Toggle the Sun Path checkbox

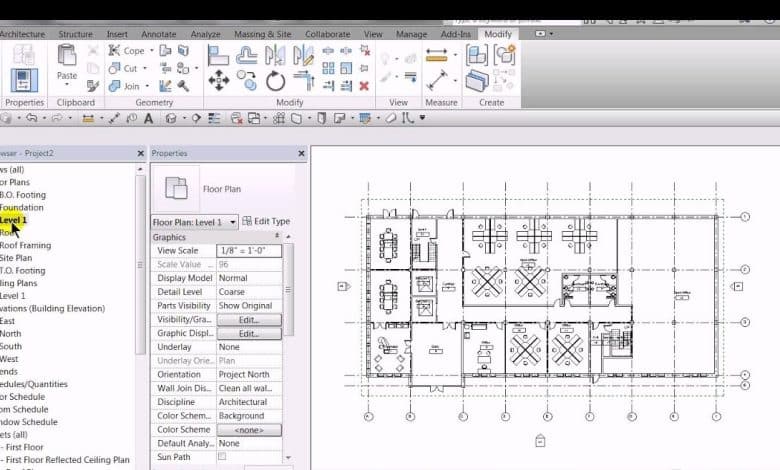pyautogui.click(x=222, y=456)
